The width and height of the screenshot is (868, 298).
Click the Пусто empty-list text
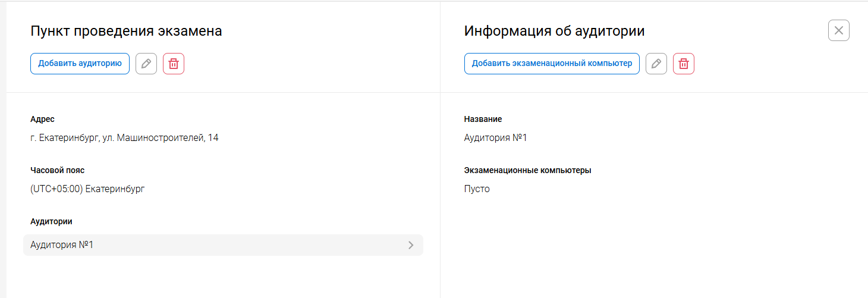pyautogui.click(x=477, y=189)
